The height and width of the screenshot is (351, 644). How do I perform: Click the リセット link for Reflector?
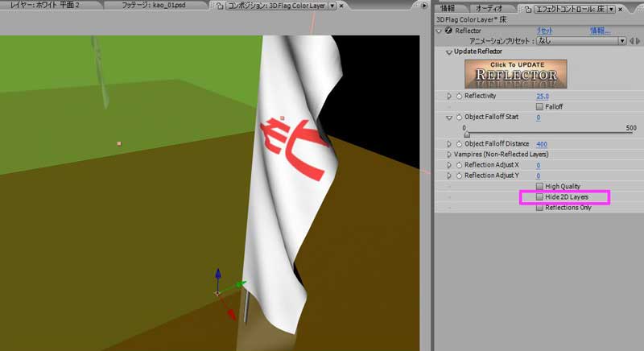click(545, 31)
